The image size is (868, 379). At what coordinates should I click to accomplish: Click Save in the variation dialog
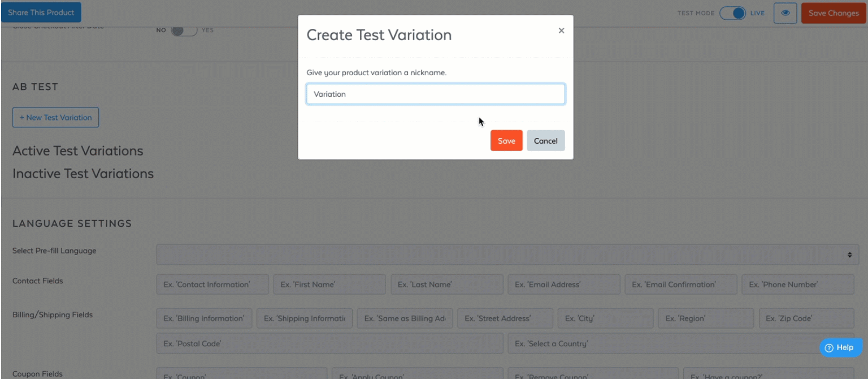506,141
